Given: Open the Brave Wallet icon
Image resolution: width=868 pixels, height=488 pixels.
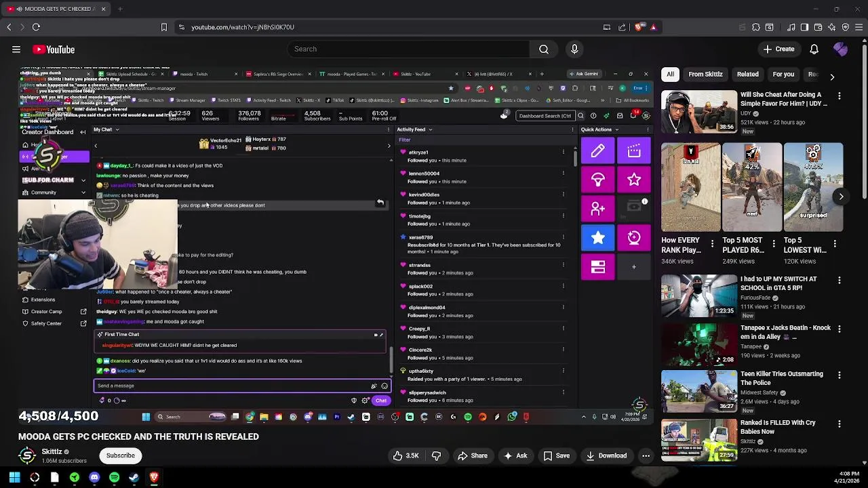Looking at the screenshot, I should (x=818, y=27).
